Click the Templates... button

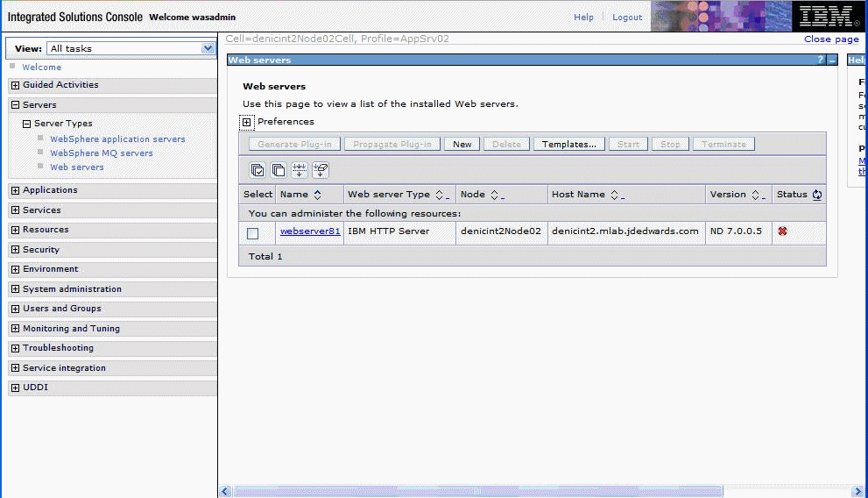pyautogui.click(x=569, y=144)
